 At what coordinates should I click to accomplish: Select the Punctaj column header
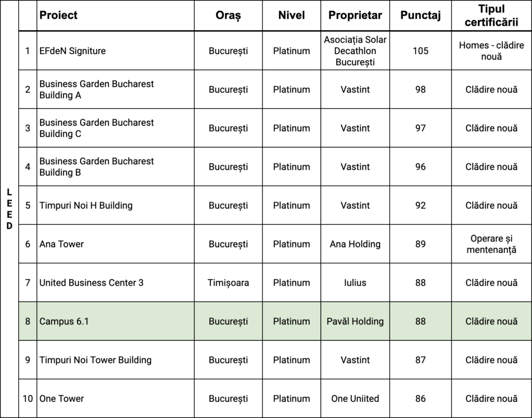420,16
